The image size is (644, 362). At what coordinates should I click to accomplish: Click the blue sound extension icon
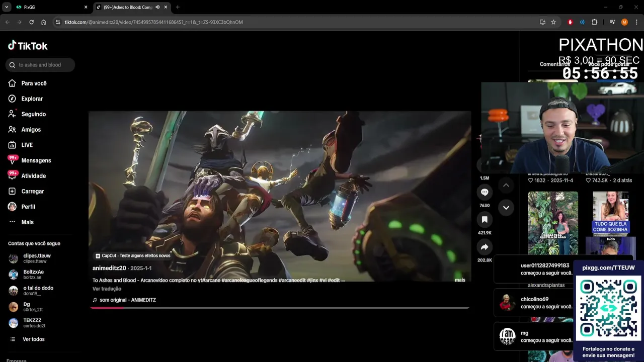pyautogui.click(x=582, y=22)
